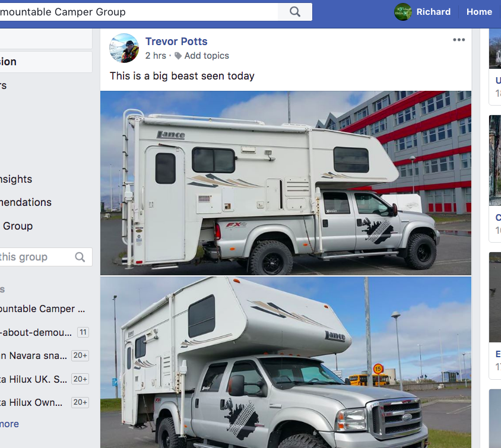Click the 11 notification badge in the shortcuts
Screen dimensions: 501x448
(x=83, y=332)
